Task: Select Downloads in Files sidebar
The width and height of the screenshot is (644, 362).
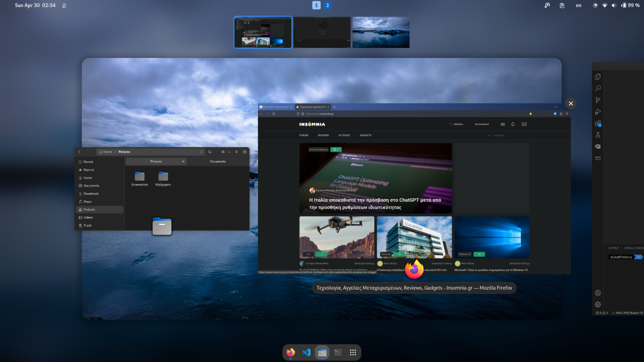Action: tap(99, 193)
